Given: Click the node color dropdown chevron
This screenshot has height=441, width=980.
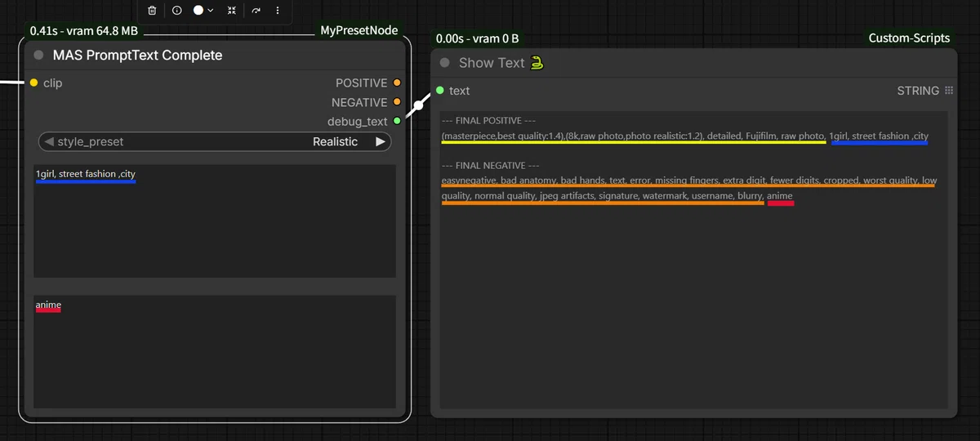Looking at the screenshot, I should pos(211,11).
